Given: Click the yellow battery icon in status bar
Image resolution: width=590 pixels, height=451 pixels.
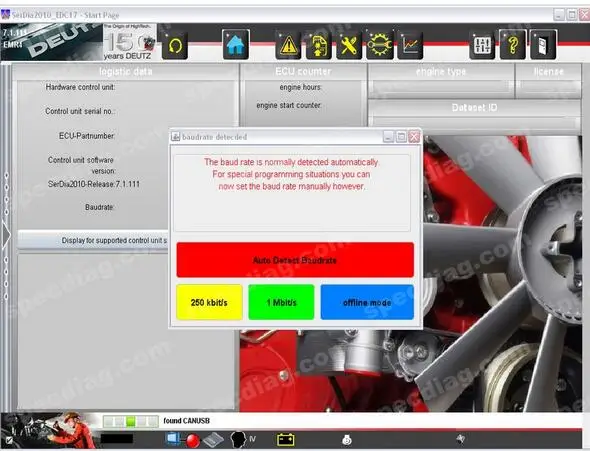Looking at the screenshot, I should point(286,439).
